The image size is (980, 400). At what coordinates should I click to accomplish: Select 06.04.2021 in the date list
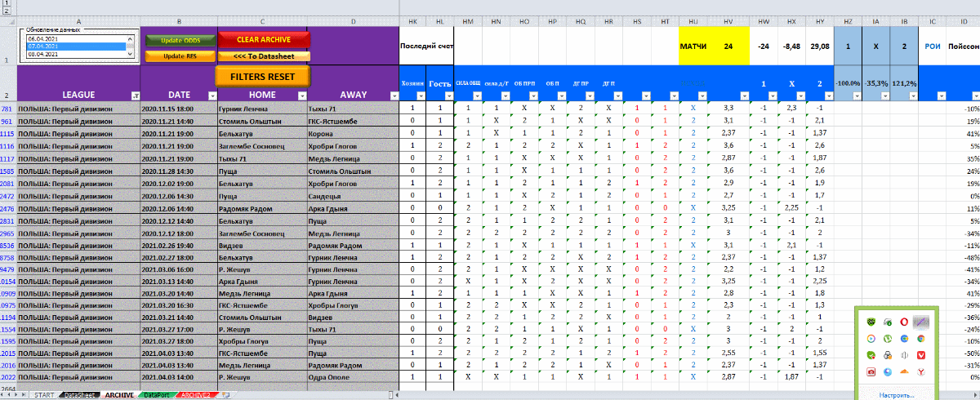point(73,38)
